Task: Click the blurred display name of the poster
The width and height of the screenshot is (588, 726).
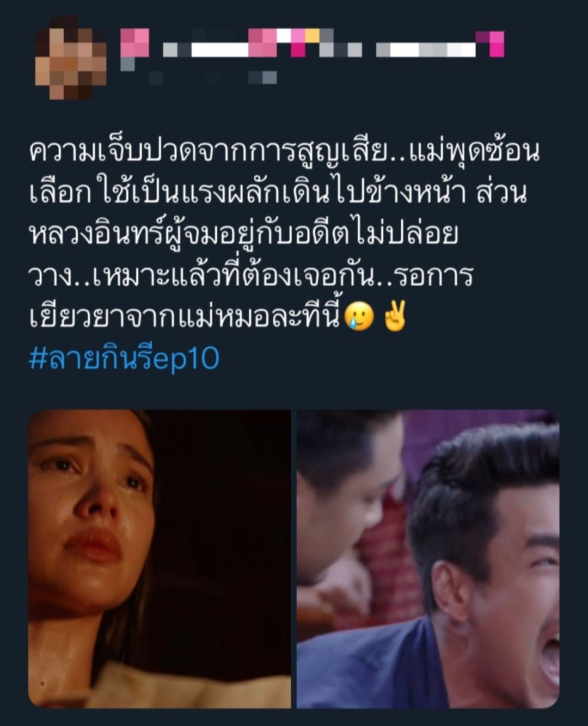Action: (x=312, y=43)
